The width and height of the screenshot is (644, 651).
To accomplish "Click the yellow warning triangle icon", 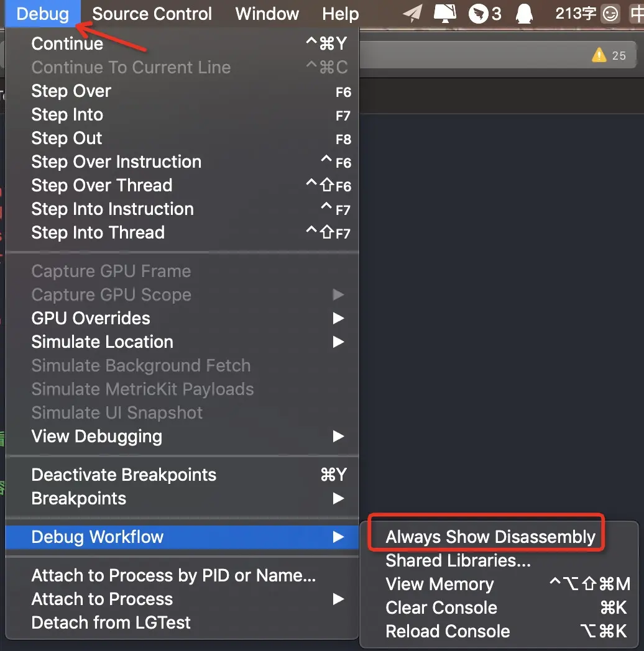I will (599, 55).
